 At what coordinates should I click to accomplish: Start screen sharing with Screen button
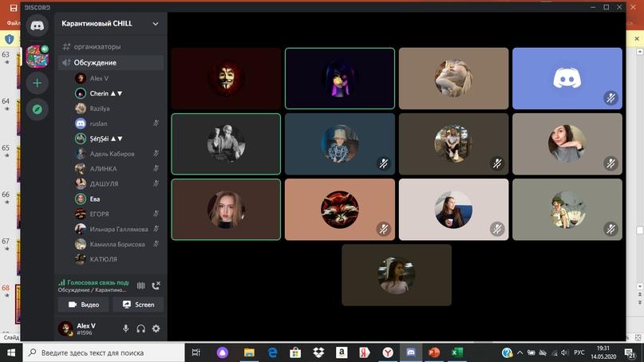tap(138, 305)
